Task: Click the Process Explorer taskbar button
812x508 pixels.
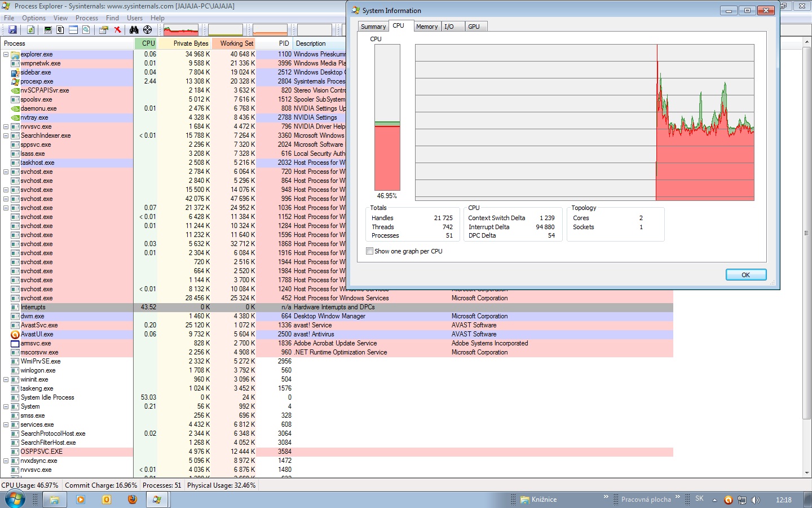Action: click(x=157, y=500)
